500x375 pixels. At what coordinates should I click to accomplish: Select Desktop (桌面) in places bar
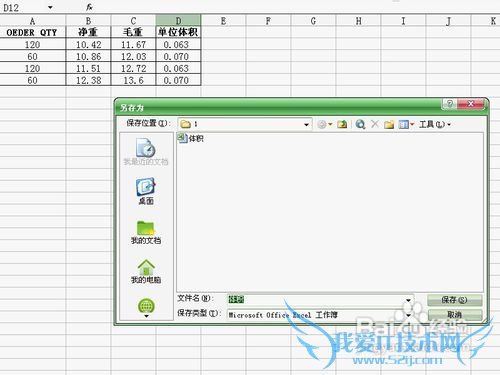(146, 191)
